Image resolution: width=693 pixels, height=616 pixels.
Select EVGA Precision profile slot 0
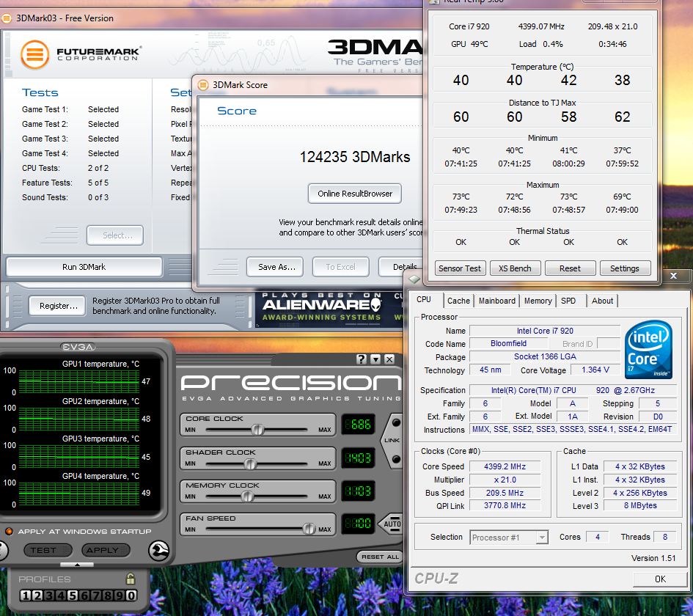(131, 595)
